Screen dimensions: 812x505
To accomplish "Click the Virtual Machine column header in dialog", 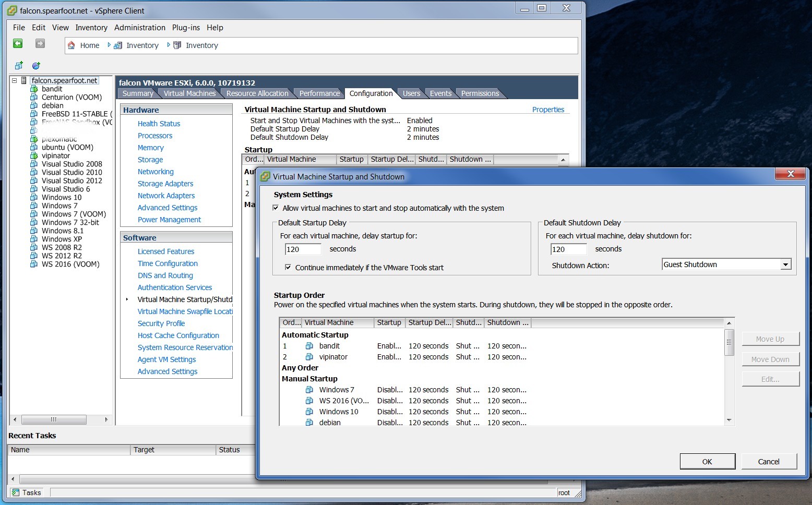I will [x=338, y=323].
